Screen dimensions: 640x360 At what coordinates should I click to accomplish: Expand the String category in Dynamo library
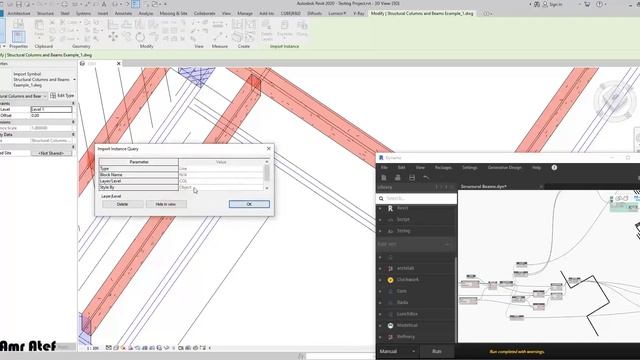(x=380, y=231)
